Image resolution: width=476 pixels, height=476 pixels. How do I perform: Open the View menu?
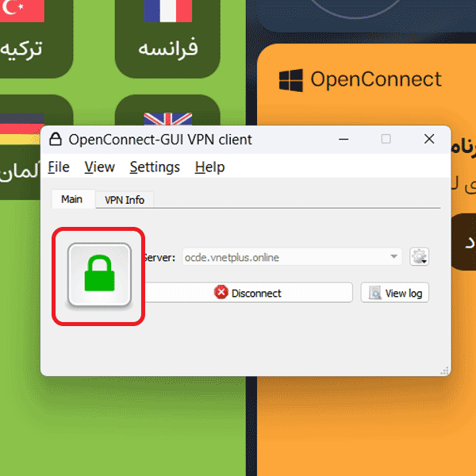(100, 167)
